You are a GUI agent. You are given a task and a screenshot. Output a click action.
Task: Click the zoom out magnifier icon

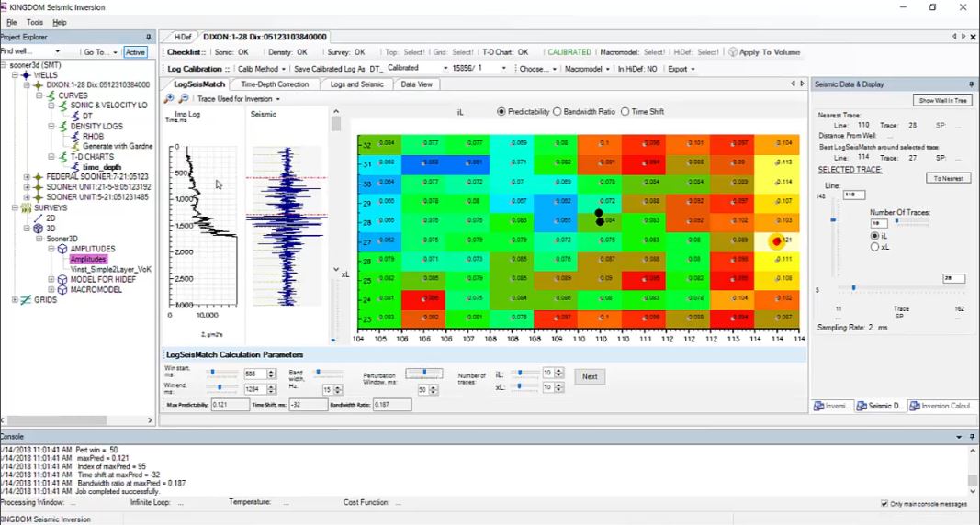pos(184,99)
